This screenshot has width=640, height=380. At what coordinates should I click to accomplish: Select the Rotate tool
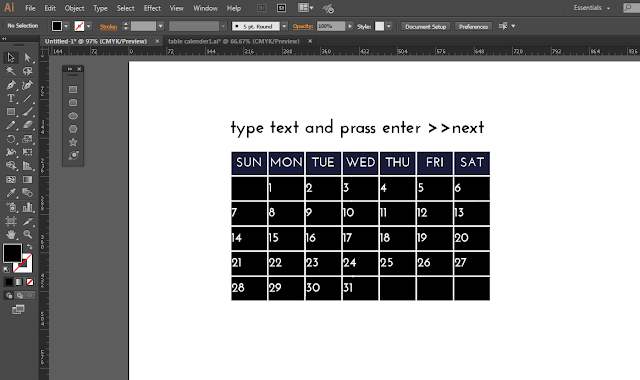click(x=11, y=139)
